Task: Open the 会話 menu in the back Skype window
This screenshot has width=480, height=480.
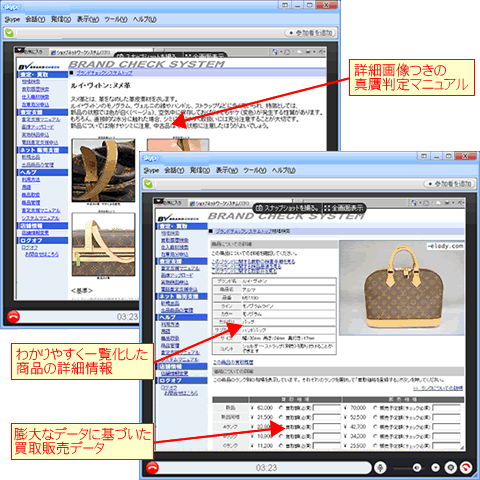Action: click(x=35, y=19)
